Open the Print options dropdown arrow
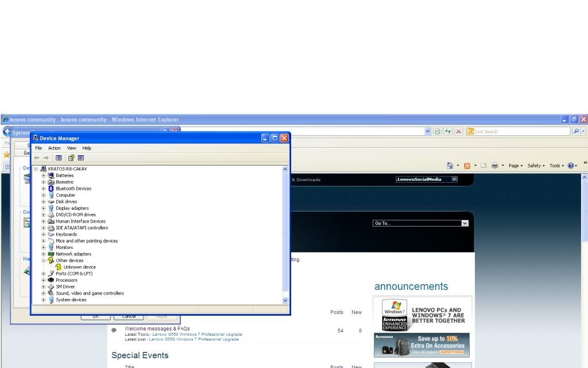The width and height of the screenshot is (588, 368). click(x=503, y=166)
